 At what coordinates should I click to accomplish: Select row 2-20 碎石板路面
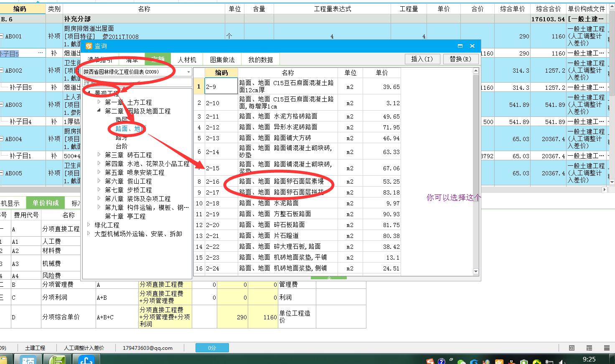(297, 225)
